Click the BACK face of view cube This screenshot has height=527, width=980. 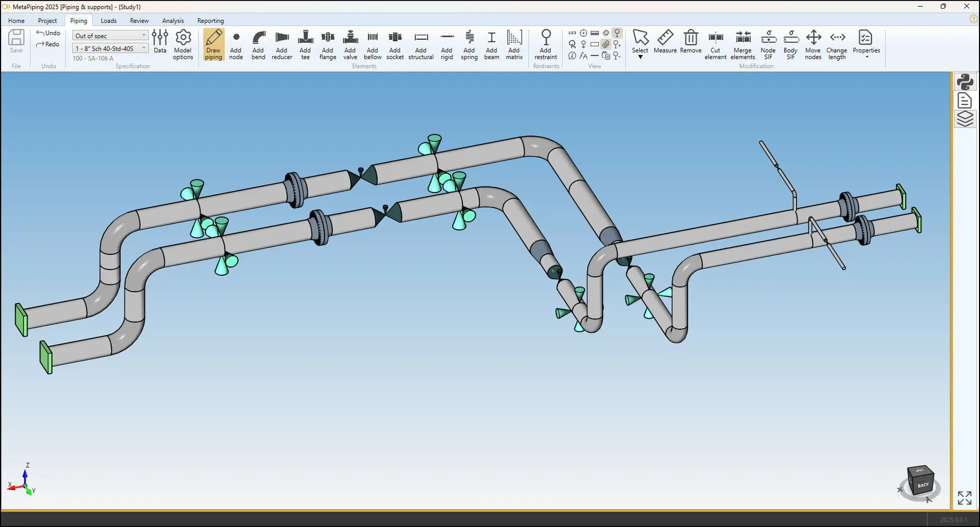(x=923, y=485)
